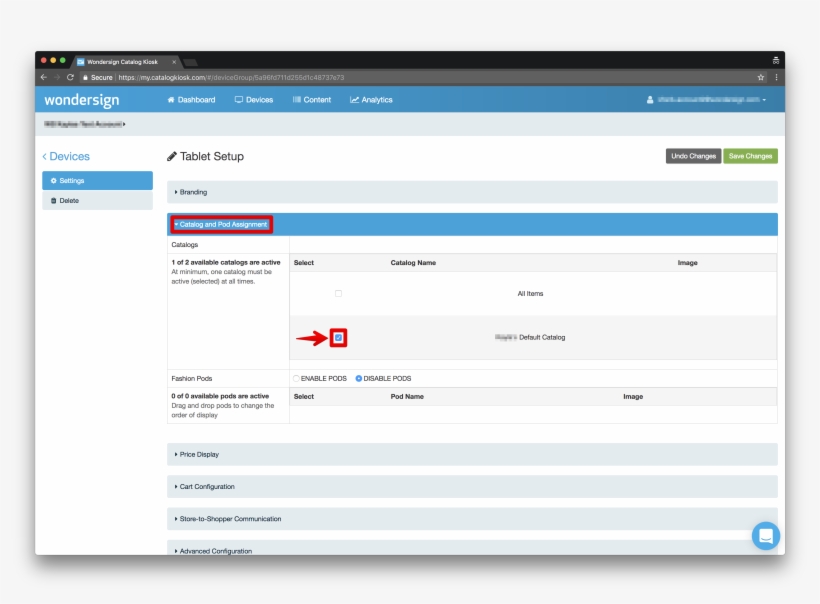Open the chat support bubble
The width and height of the screenshot is (820, 604).
[765, 535]
